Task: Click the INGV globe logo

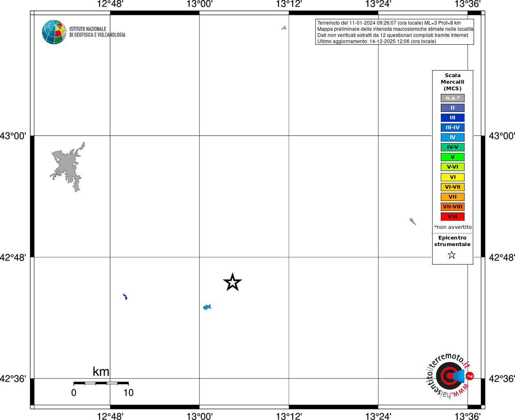Action: click(54, 32)
